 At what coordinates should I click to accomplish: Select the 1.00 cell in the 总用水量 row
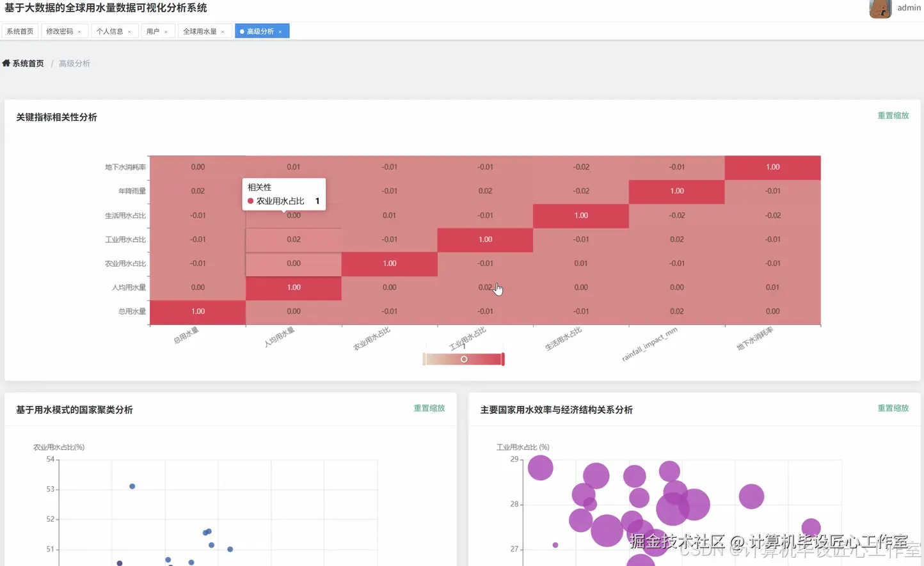coord(198,311)
